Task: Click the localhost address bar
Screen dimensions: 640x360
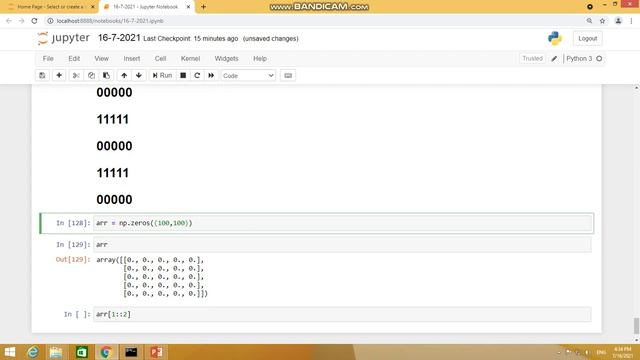Action: 314,21
